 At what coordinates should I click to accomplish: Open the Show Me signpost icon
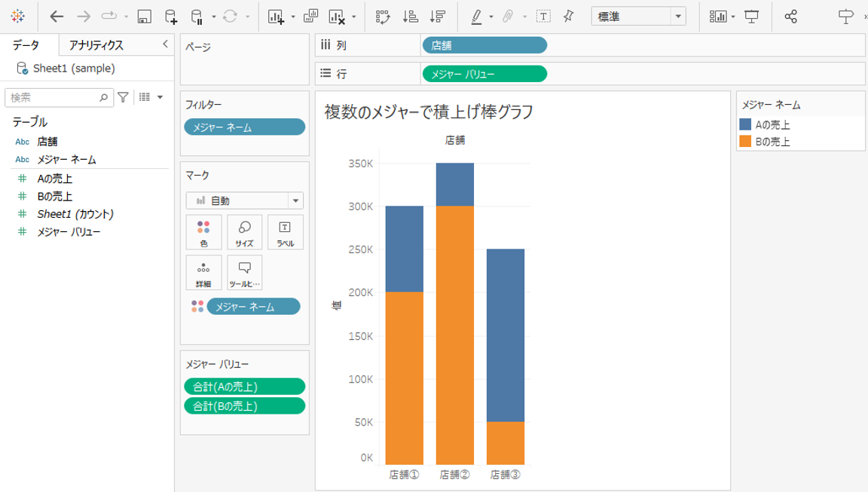[x=846, y=17]
